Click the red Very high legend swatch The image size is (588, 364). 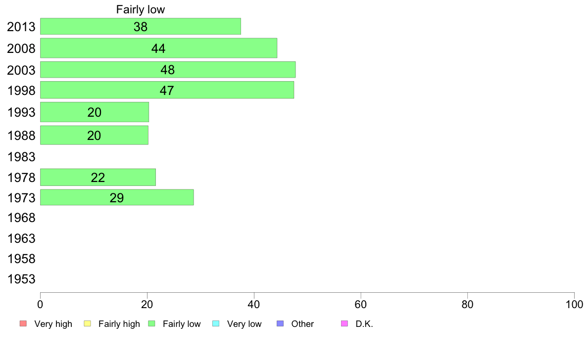pyautogui.click(x=23, y=324)
